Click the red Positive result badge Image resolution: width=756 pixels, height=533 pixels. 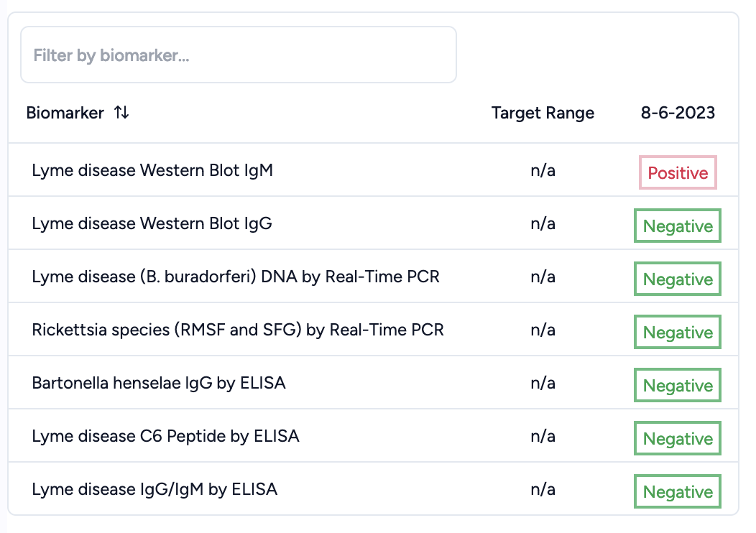pyautogui.click(x=678, y=173)
